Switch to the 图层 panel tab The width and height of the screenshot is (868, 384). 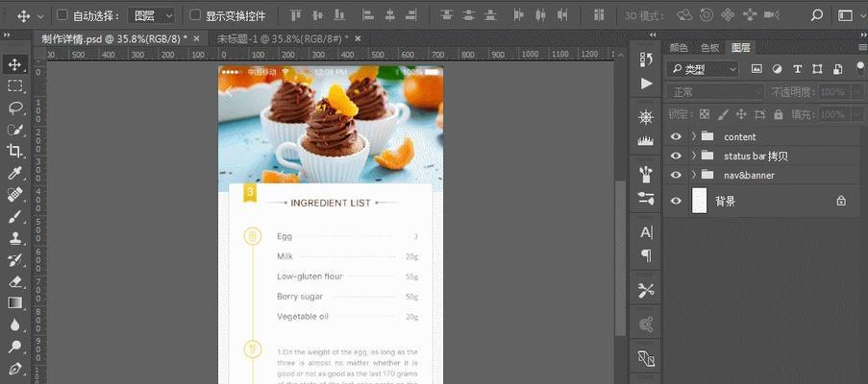741,48
